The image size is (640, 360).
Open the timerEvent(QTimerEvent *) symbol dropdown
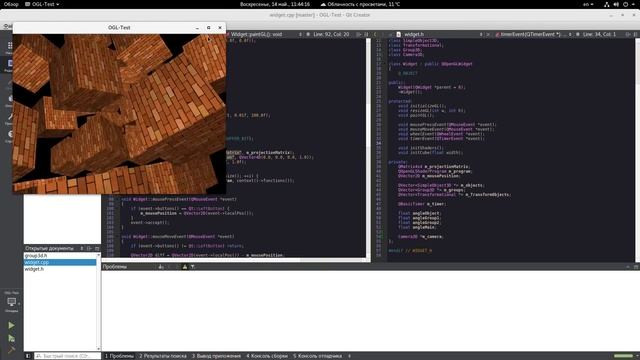point(533,34)
